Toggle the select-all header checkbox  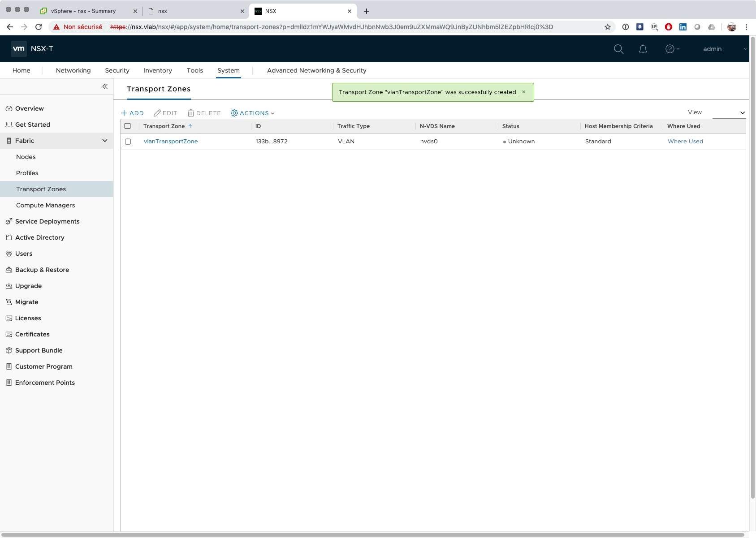click(128, 126)
